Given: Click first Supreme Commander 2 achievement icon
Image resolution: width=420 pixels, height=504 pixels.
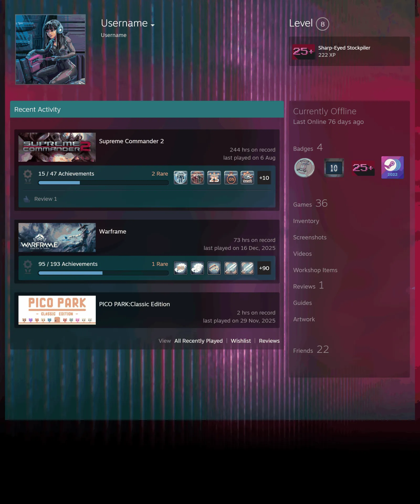Looking at the screenshot, I should [x=181, y=178].
